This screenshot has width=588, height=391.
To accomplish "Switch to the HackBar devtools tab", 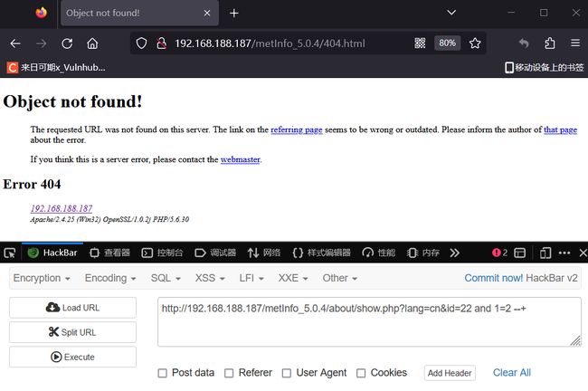I will click(52, 253).
